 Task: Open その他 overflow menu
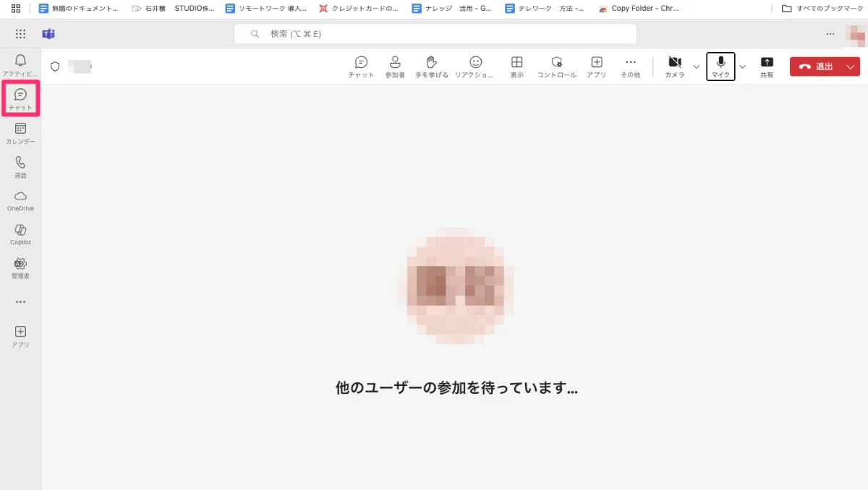[630, 66]
